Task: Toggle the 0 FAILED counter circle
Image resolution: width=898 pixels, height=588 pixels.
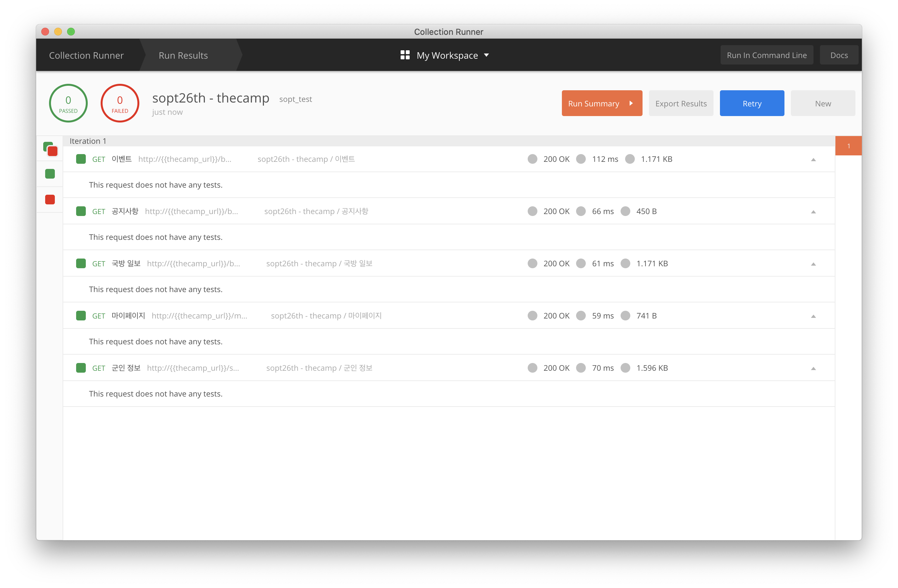Action: pyautogui.click(x=120, y=103)
